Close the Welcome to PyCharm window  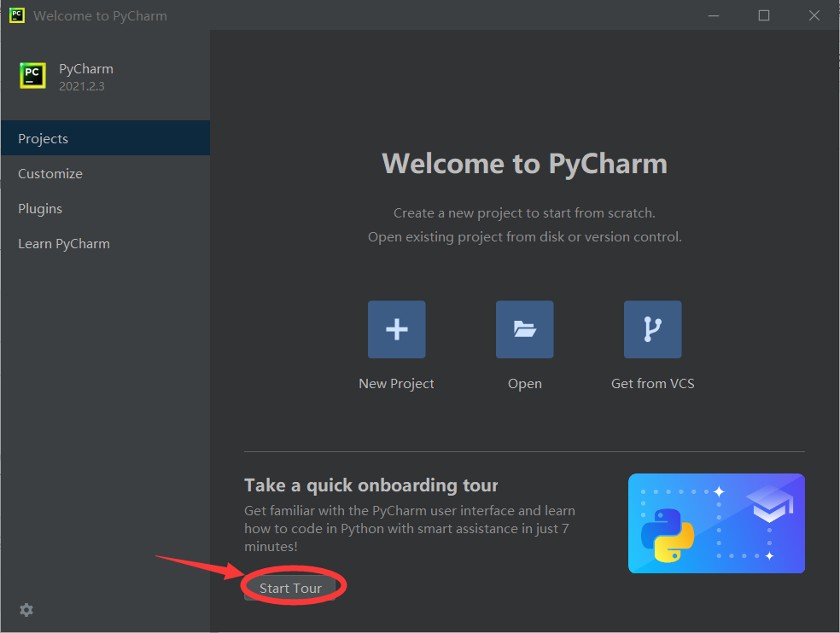(814, 15)
